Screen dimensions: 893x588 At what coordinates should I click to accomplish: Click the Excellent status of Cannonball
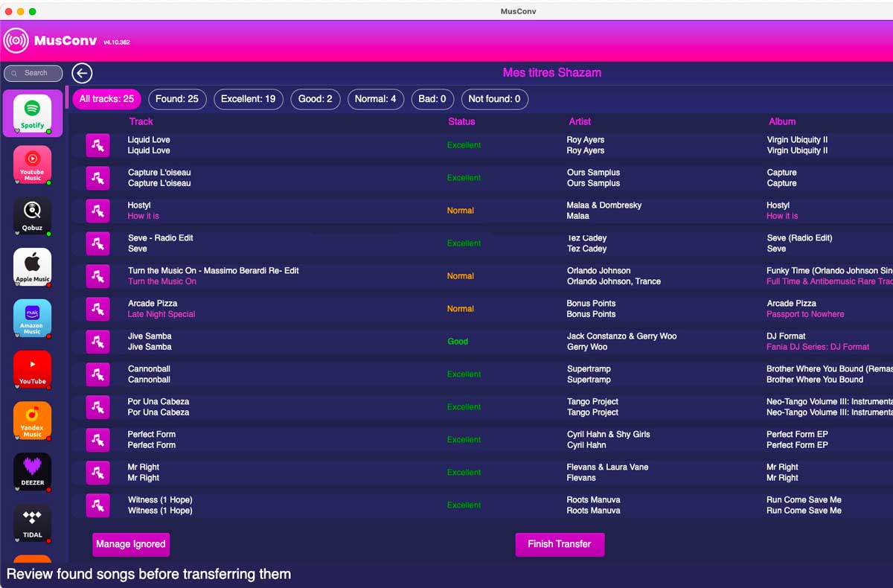[x=464, y=374]
